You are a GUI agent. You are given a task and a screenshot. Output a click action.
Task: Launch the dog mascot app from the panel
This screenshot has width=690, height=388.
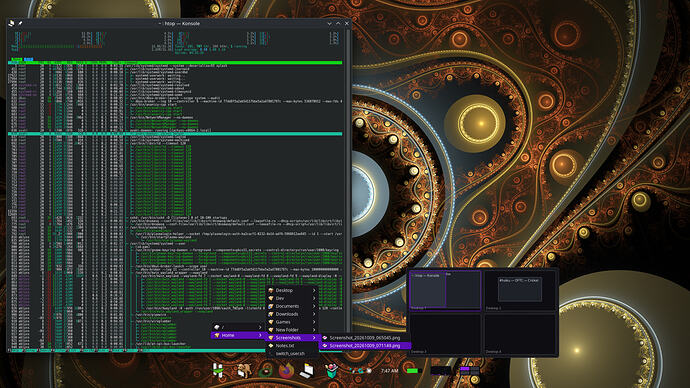[x=244, y=370]
